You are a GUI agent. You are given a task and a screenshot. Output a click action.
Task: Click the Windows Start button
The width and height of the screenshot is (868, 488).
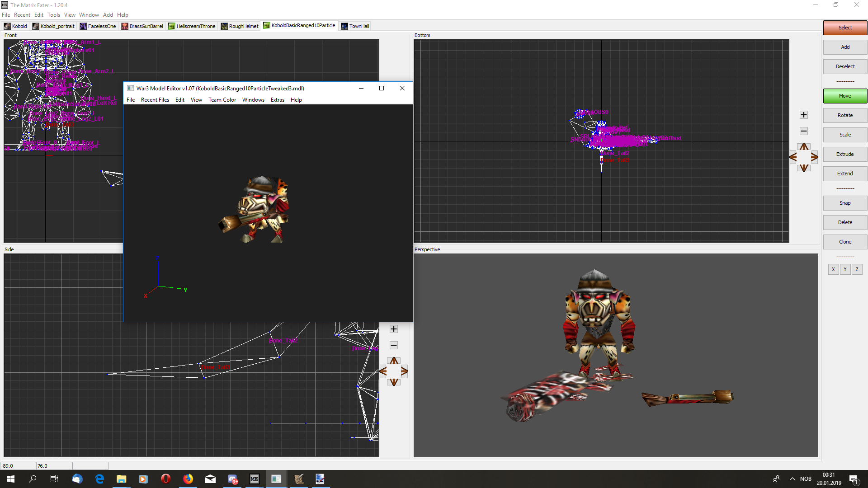[x=11, y=479]
